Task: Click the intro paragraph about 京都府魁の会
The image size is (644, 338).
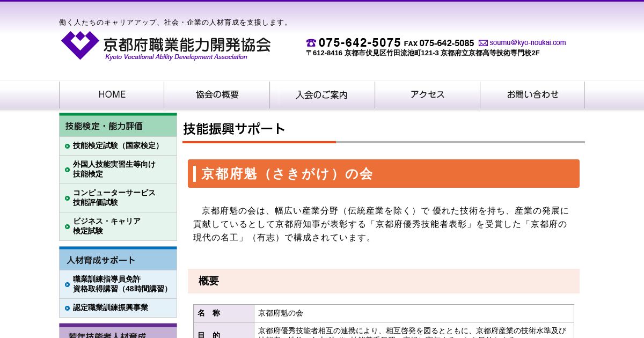Action: click(x=381, y=224)
